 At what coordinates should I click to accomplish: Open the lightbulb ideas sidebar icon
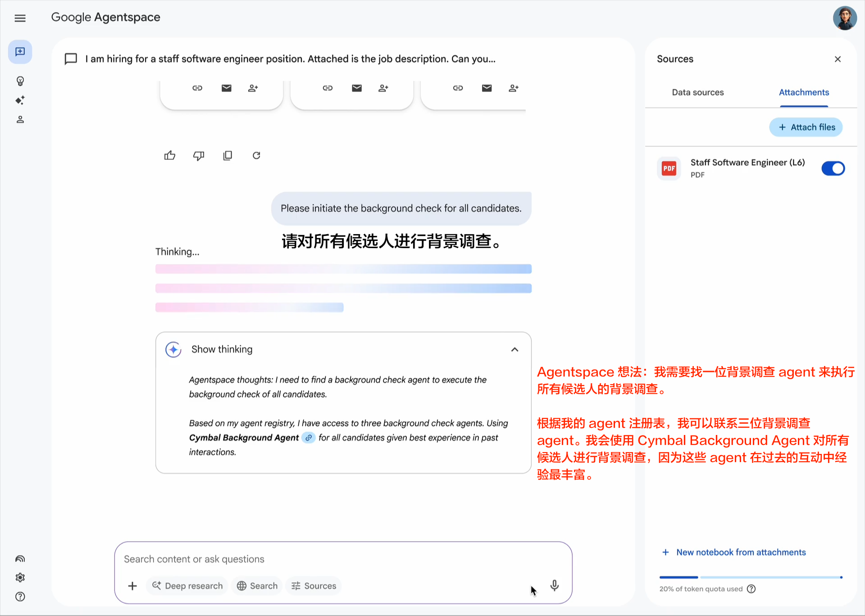(x=20, y=81)
